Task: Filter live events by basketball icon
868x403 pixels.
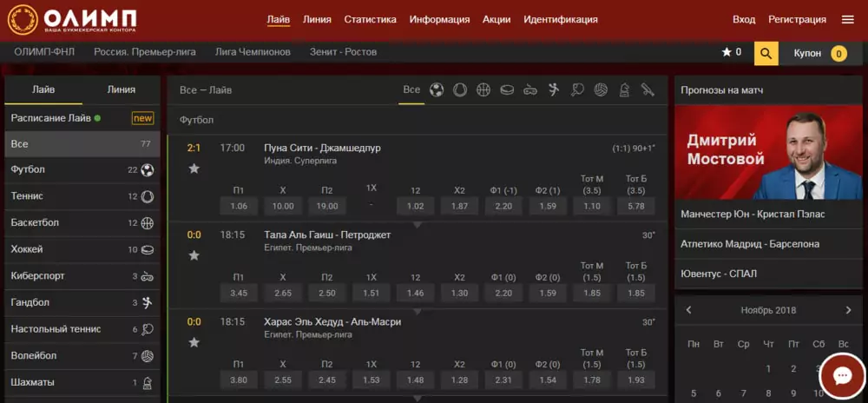Action: point(483,89)
